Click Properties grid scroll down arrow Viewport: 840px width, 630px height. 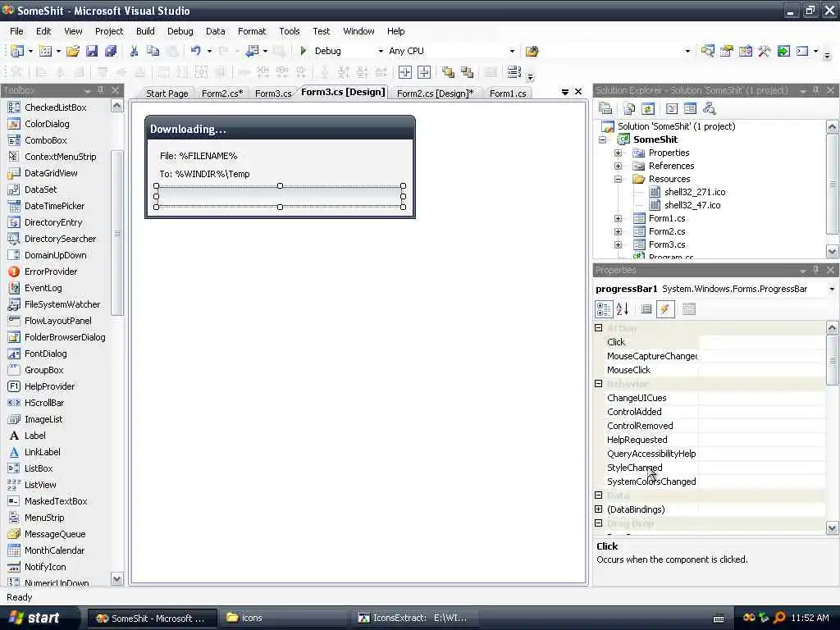tap(832, 527)
